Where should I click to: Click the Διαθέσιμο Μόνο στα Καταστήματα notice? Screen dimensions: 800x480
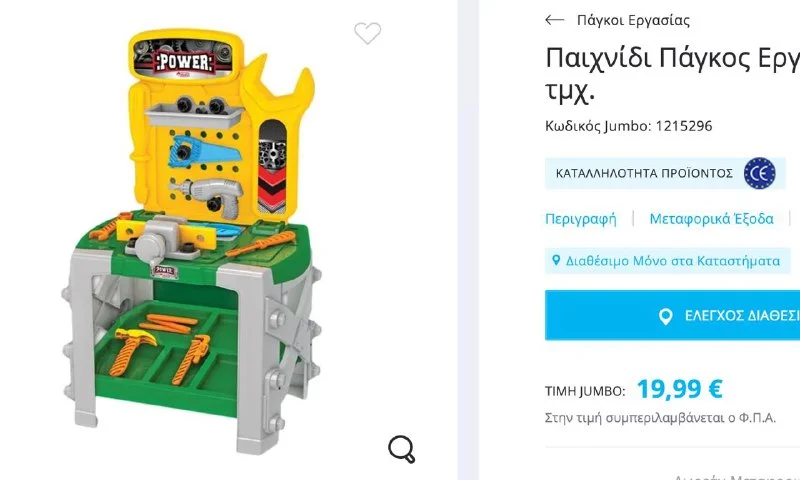(x=667, y=261)
